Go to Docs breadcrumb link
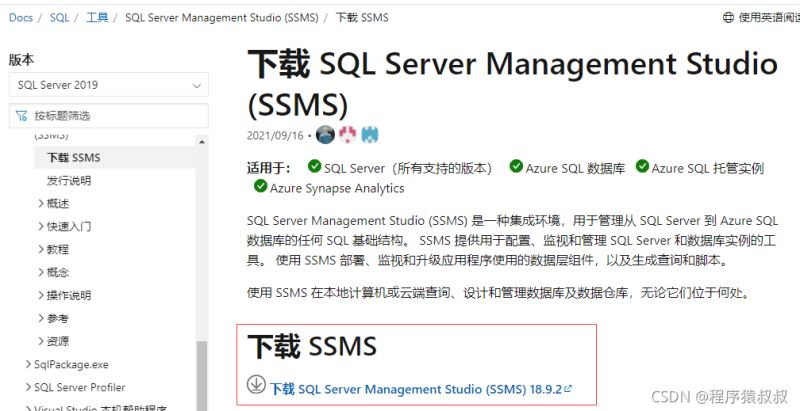The height and width of the screenshot is (411, 800). tap(21, 17)
